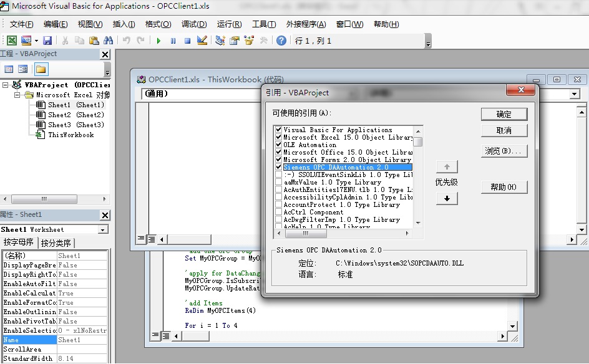
Task: Click (名称) property value field Sheet1
Action: click(x=82, y=256)
